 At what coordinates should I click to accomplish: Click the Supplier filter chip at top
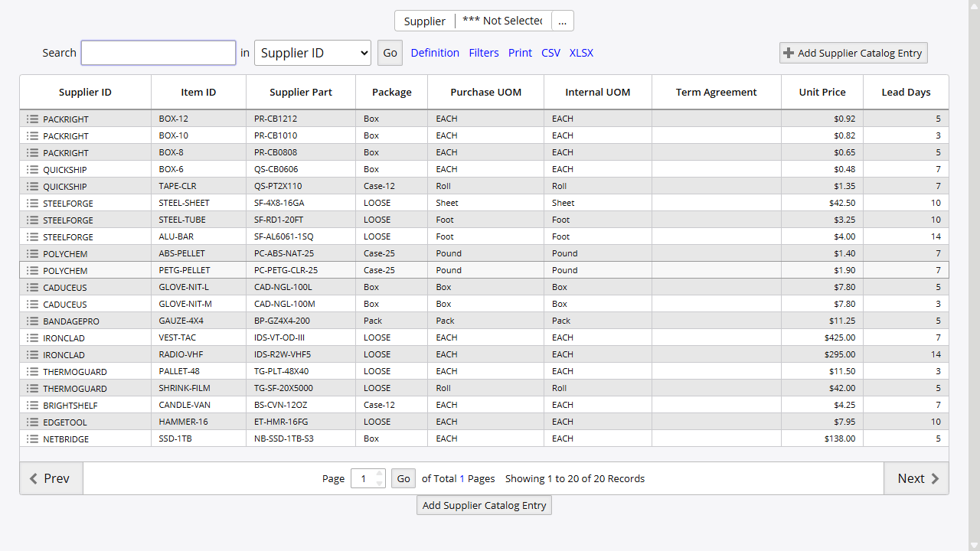coord(424,21)
